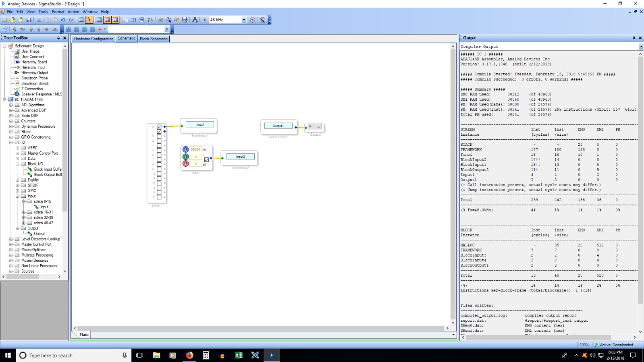
Task: Open File Explorer from the taskbar
Action: (156, 355)
